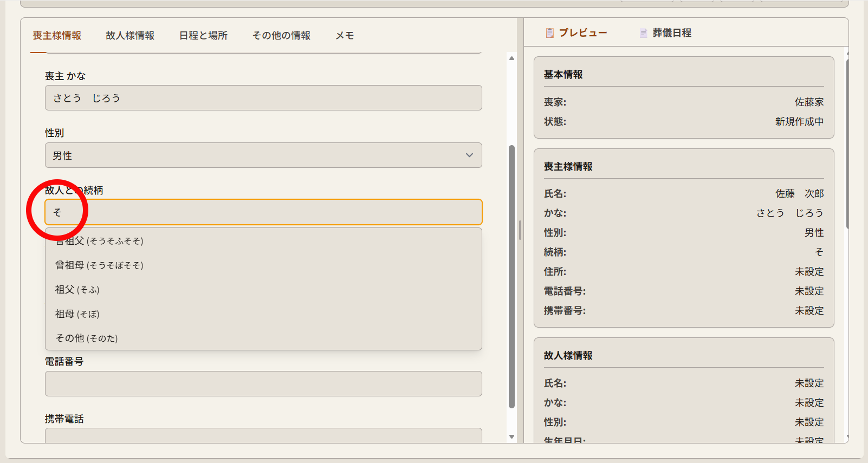Click the form scrollbar down arrow
Image resolution: width=868 pixels, height=463 pixels.
[x=511, y=436]
